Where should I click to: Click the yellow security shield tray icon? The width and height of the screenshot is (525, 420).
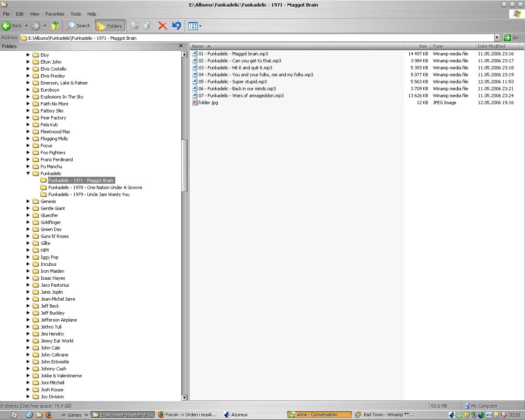[x=466, y=415]
